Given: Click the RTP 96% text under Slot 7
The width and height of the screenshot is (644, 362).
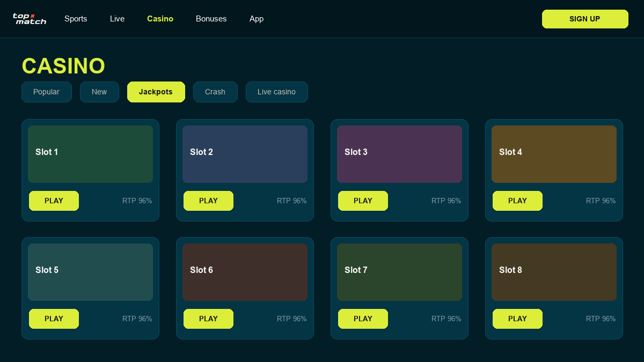Looking at the screenshot, I should (x=446, y=319).
